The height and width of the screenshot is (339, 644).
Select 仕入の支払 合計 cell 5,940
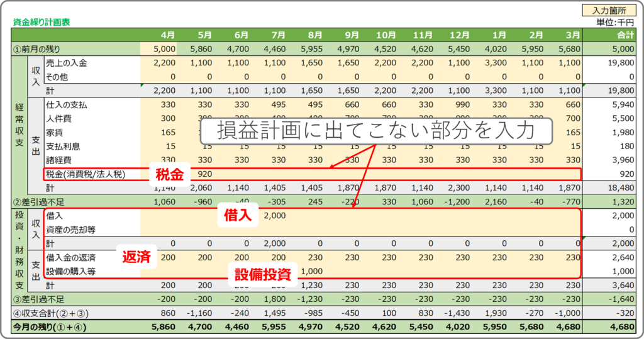tap(623, 105)
